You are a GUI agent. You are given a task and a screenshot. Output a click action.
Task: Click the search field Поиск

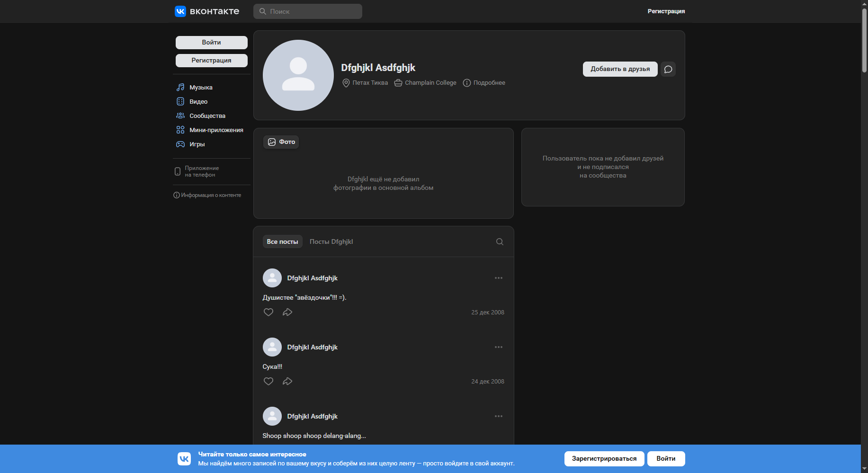click(308, 11)
